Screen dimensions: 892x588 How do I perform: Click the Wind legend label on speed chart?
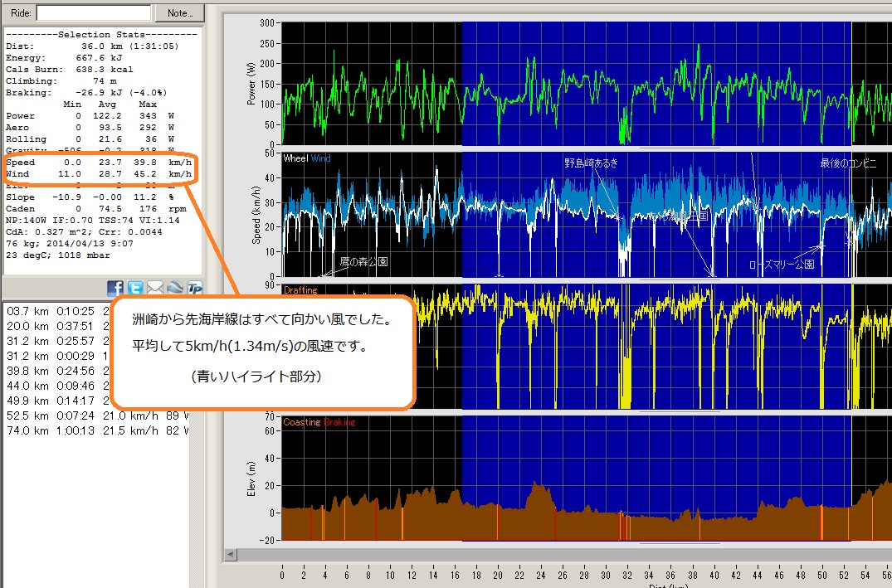click(x=320, y=158)
